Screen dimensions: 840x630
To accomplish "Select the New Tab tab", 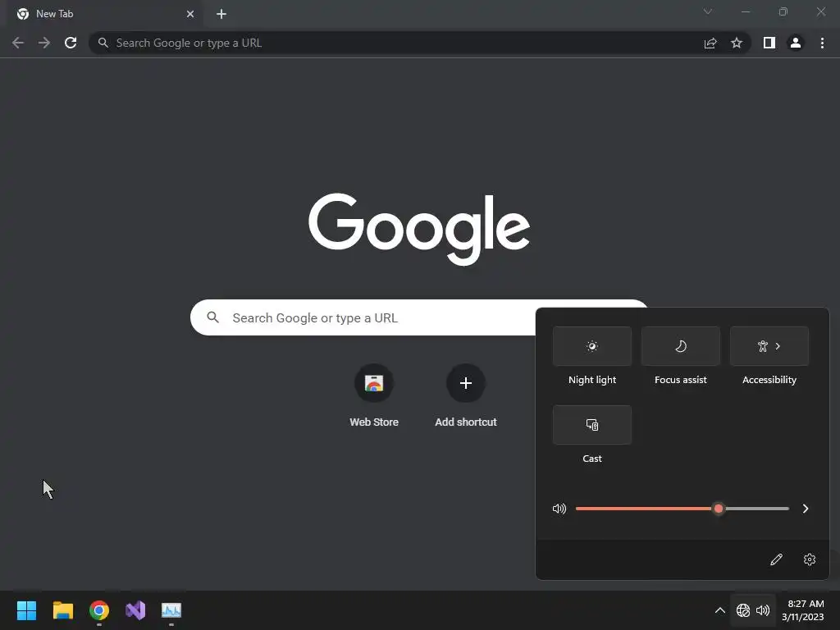I will 104,14.
